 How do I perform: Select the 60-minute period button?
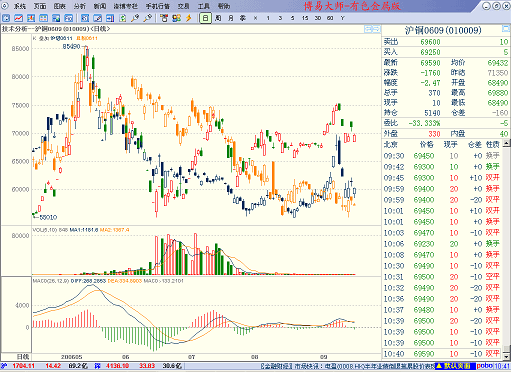330,18
